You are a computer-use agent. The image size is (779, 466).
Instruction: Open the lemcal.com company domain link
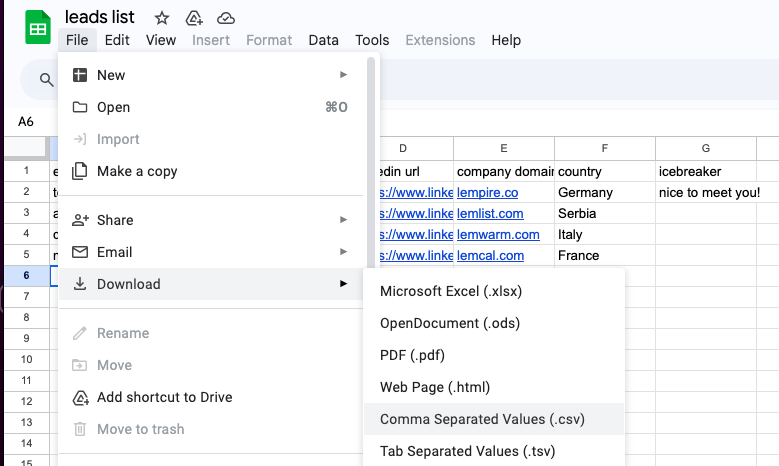coord(490,255)
